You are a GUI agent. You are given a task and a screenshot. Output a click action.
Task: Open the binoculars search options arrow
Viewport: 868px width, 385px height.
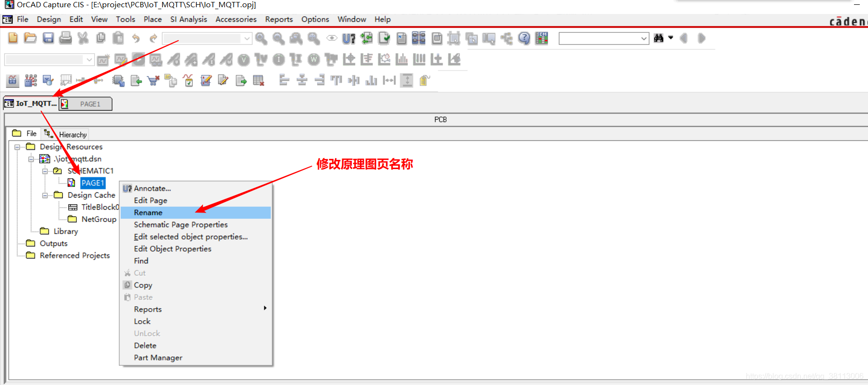pos(671,38)
